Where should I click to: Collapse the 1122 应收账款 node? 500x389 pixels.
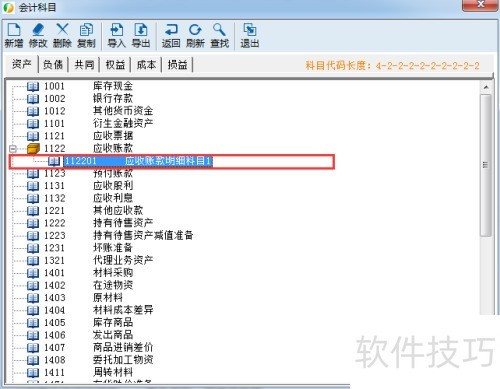tap(13, 148)
